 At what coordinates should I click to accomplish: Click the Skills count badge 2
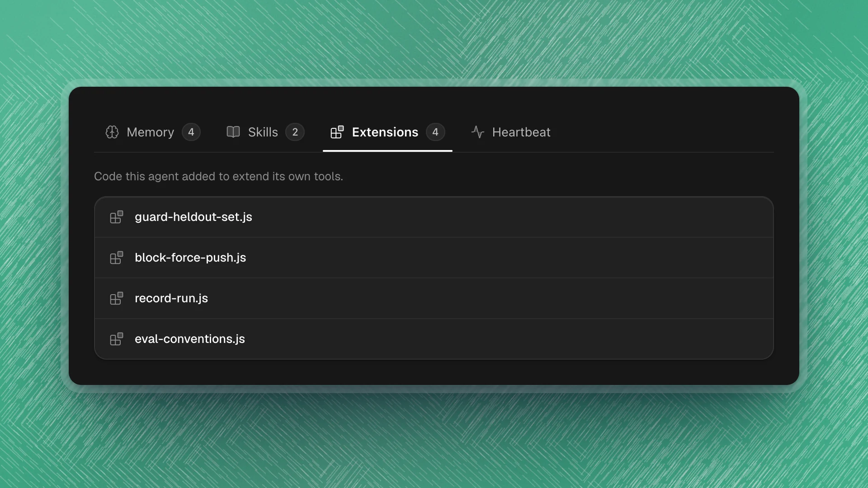pos(295,132)
